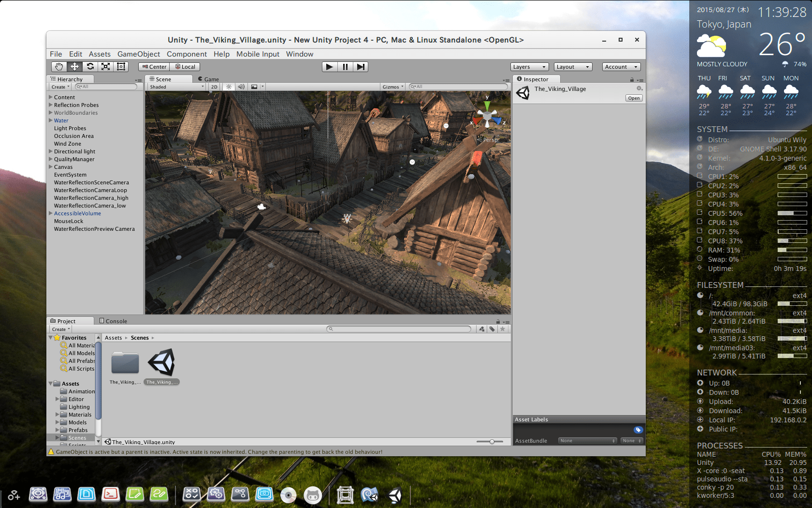Select the Hand tool in the toolbar

tap(60, 66)
